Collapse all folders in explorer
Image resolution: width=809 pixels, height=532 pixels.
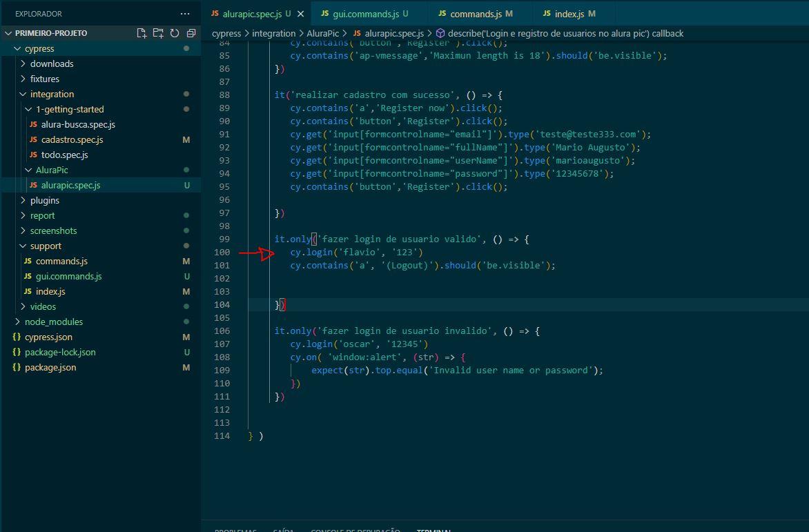[x=191, y=33]
